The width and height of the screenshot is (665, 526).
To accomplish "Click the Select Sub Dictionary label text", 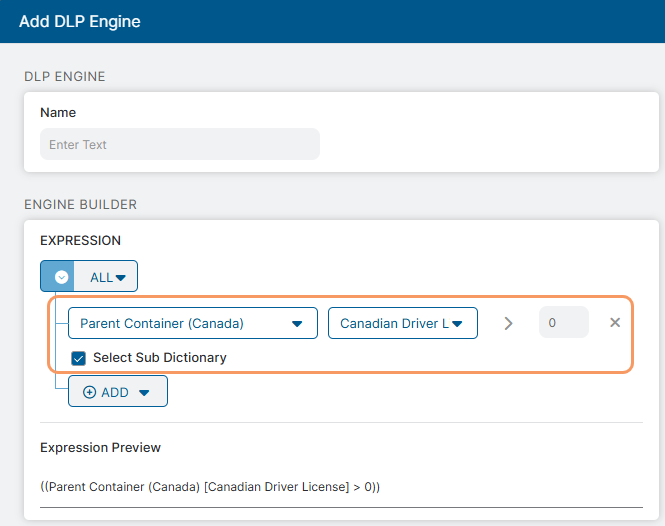I will tap(160, 358).
